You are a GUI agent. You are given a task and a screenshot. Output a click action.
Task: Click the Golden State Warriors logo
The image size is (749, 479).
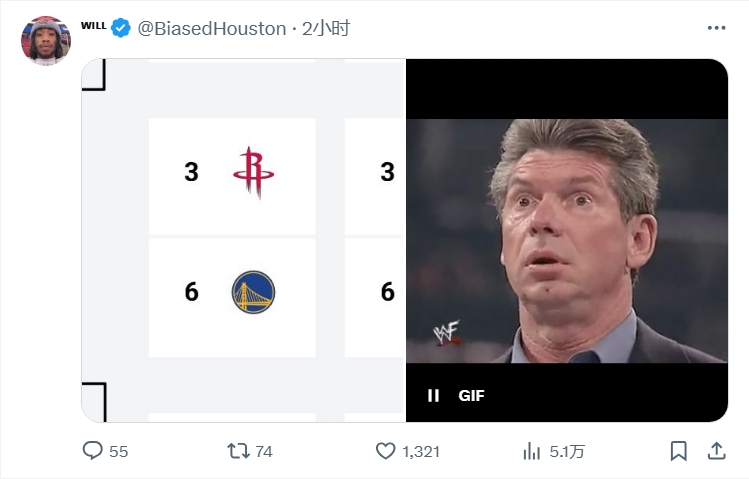tap(253, 292)
